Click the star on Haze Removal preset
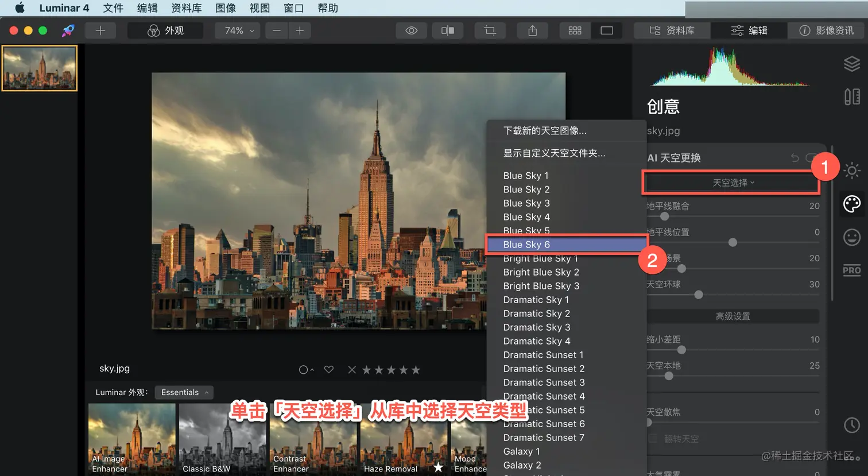Screen dimensions: 868x476 pyautogui.click(x=439, y=467)
